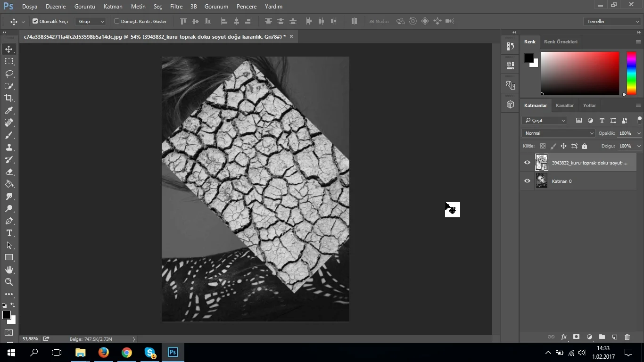Select the Path Selection tool
This screenshot has height=362, width=644.
pos(9,245)
